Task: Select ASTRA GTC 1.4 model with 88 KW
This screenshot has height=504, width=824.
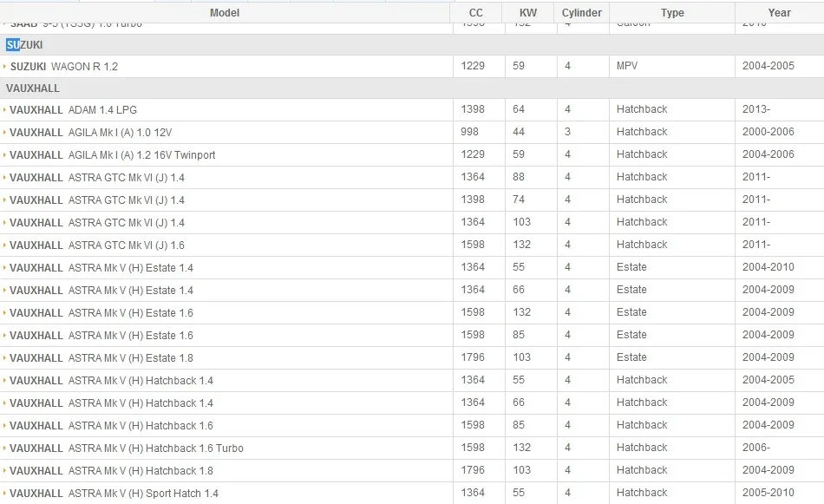Action: click(x=96, y=178)
